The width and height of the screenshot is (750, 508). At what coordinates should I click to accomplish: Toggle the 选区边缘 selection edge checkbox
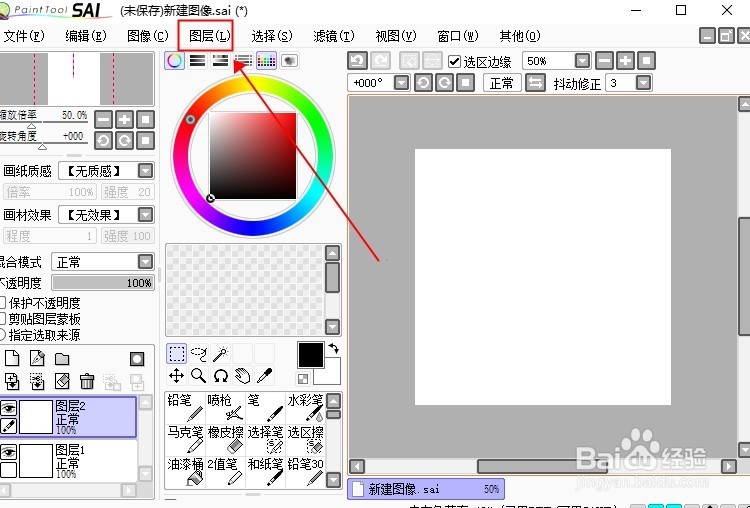[454, 61]
